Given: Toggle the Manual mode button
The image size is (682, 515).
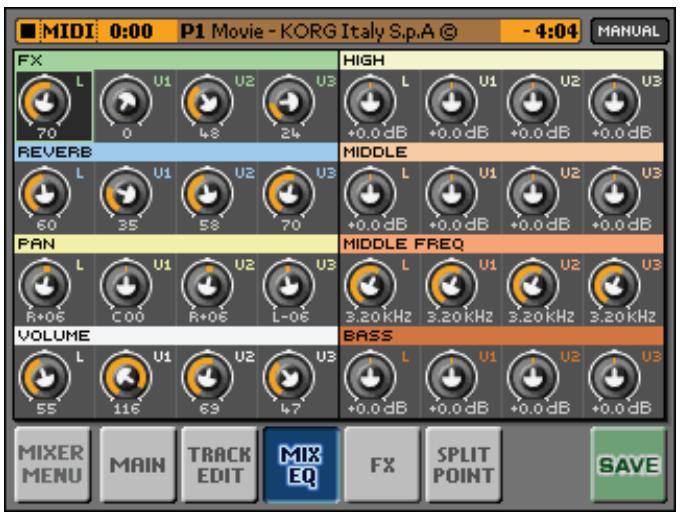Looking at the screenshot, I should (629, 31).
